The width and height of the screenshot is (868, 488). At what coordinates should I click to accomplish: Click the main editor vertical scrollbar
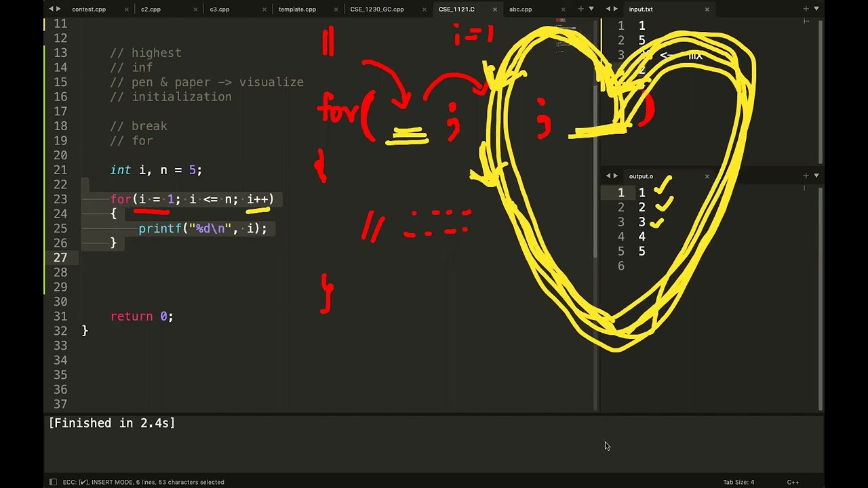pos(596,173)
